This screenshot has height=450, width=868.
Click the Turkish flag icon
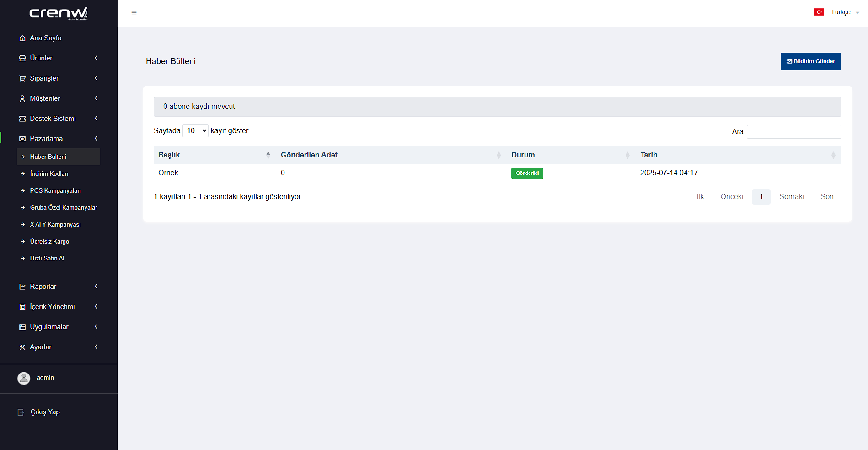point(819,12)
